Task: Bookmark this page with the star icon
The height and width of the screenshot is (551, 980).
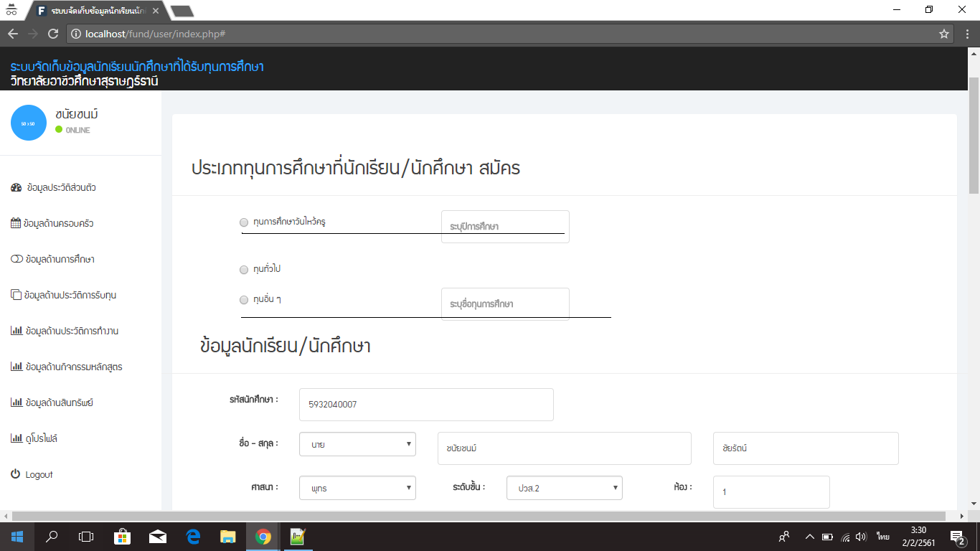Action: click(x=944, y=34)
